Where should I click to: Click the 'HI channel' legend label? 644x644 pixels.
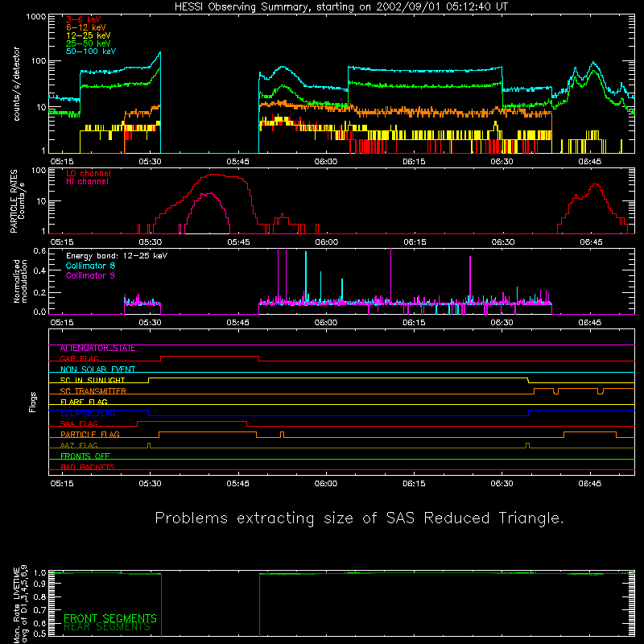pyautogui.click(x=87, y=182)
